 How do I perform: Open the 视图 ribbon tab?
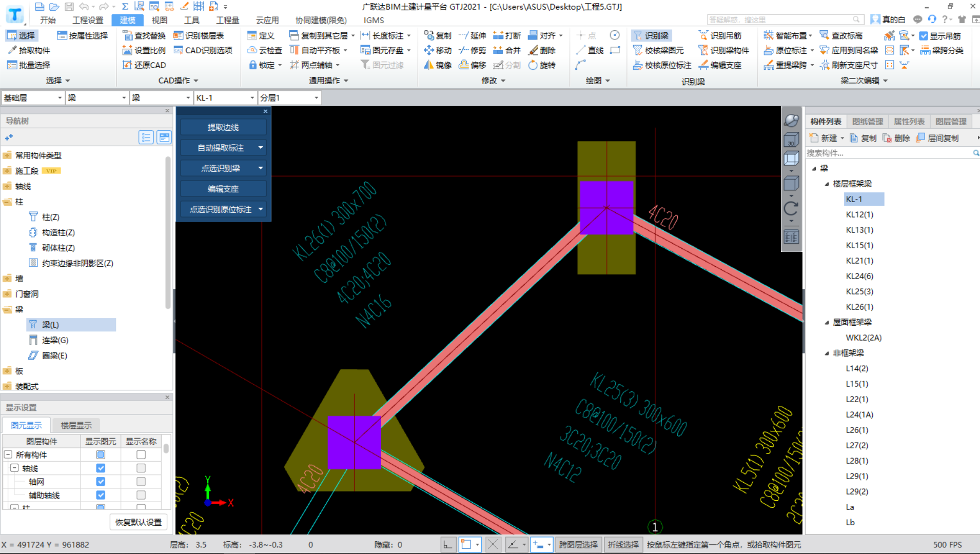click(160, 20)
